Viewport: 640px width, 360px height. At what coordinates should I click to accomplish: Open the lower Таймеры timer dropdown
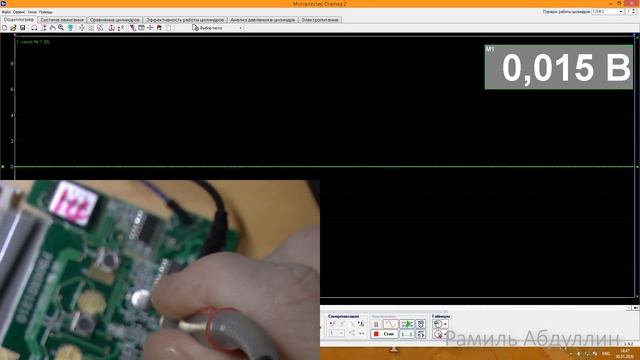click(445, 334)
